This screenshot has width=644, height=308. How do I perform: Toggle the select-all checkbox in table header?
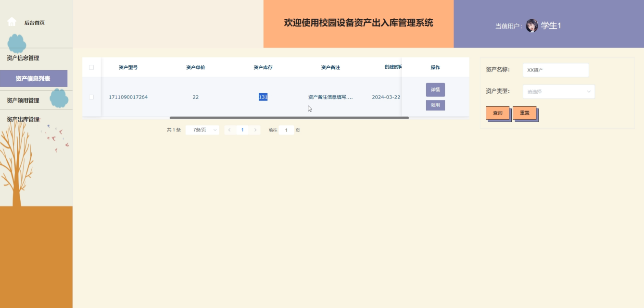[x=91, y=67]
